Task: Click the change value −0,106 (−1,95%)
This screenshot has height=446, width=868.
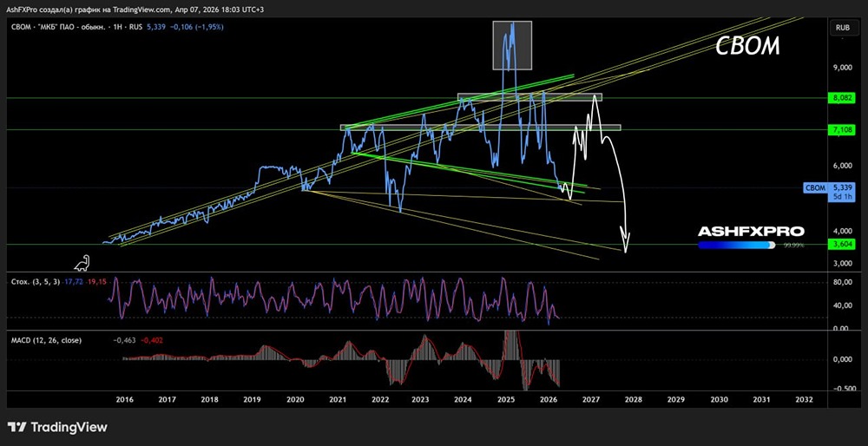Action: pos(196,27)
